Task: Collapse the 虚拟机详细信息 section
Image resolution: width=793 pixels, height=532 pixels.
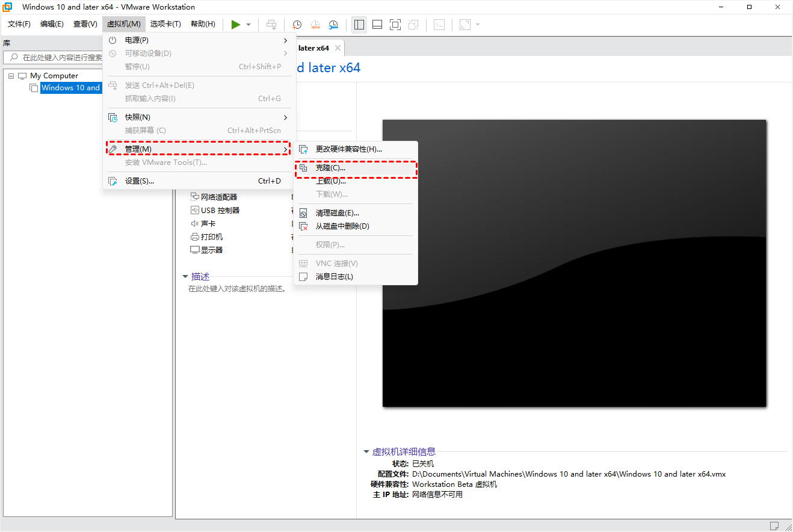Action: (366, 452)
